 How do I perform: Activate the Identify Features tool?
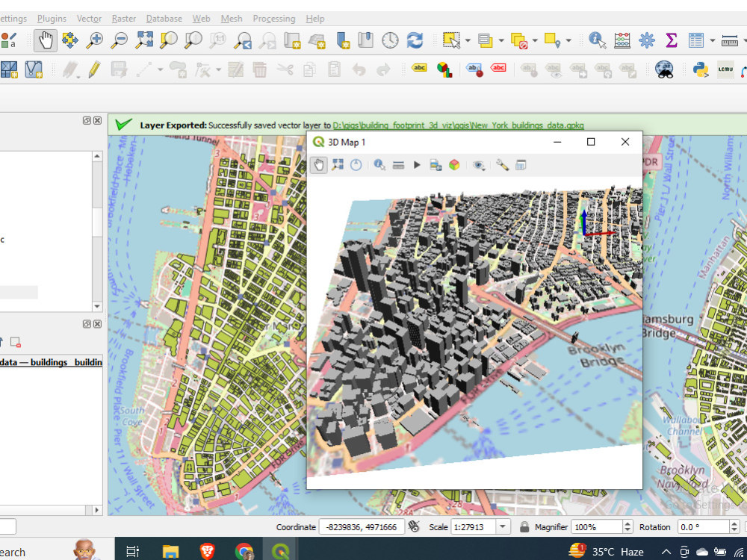point(597,40)
